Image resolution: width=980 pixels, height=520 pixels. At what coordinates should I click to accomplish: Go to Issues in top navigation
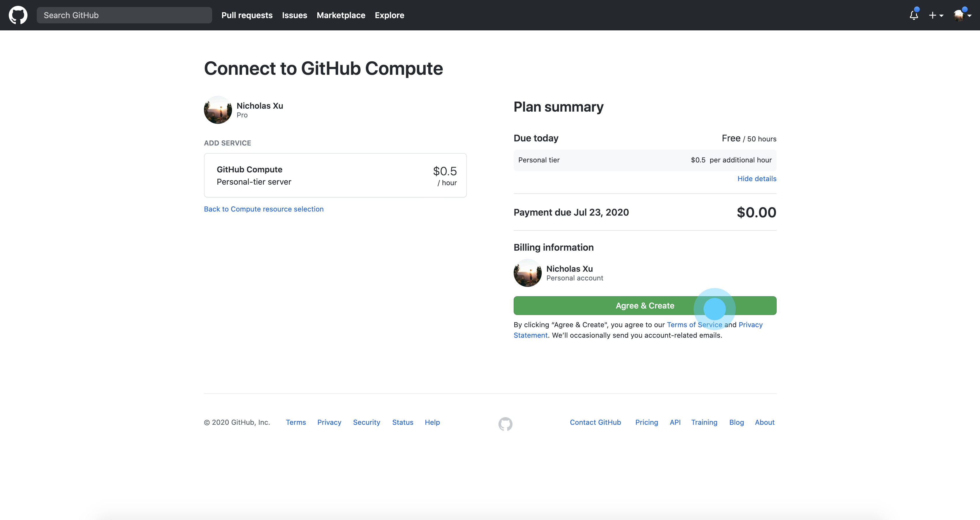coord(295,15)
